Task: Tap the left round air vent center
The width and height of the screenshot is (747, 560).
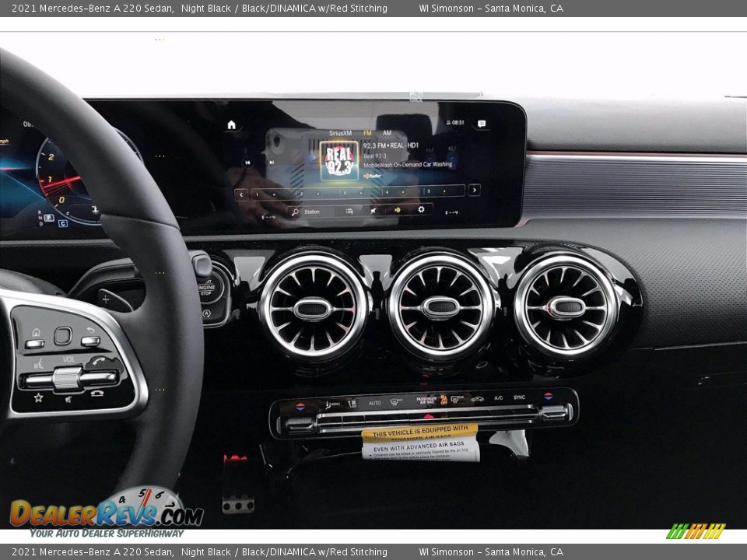Action: click(x=313, y=309)
